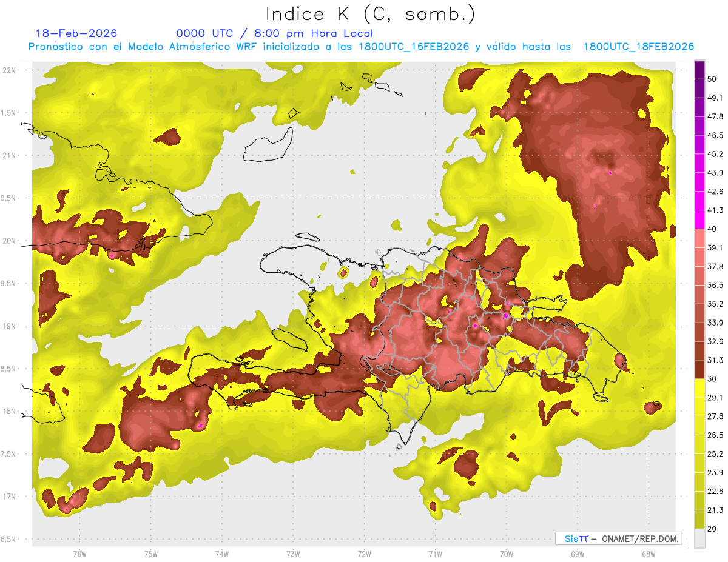This screenshot has width=728, height=562.
Task: Click the legend value "37.8"
Action: (x=715, y=266)
